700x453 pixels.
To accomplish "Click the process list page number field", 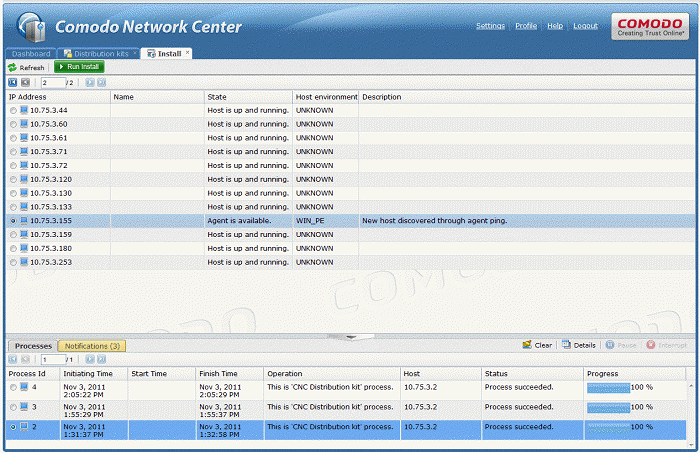I will pyautogui.click(x=53, y=359).
